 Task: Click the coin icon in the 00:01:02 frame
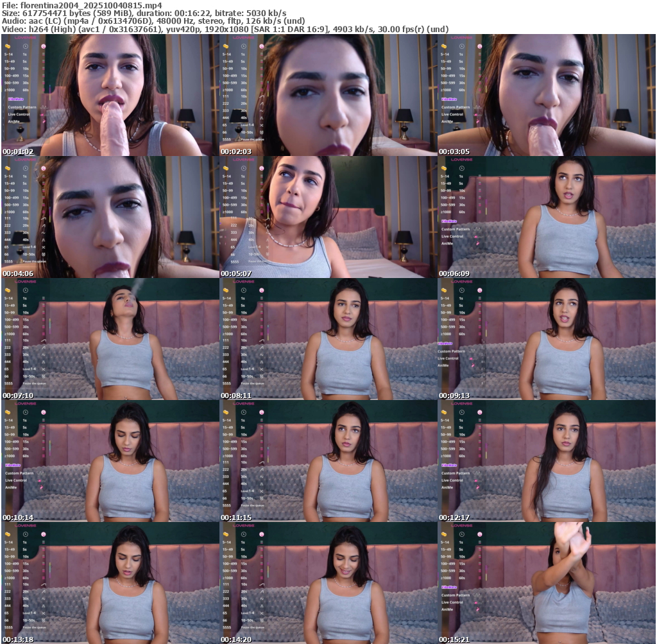[x=7, y=46]
